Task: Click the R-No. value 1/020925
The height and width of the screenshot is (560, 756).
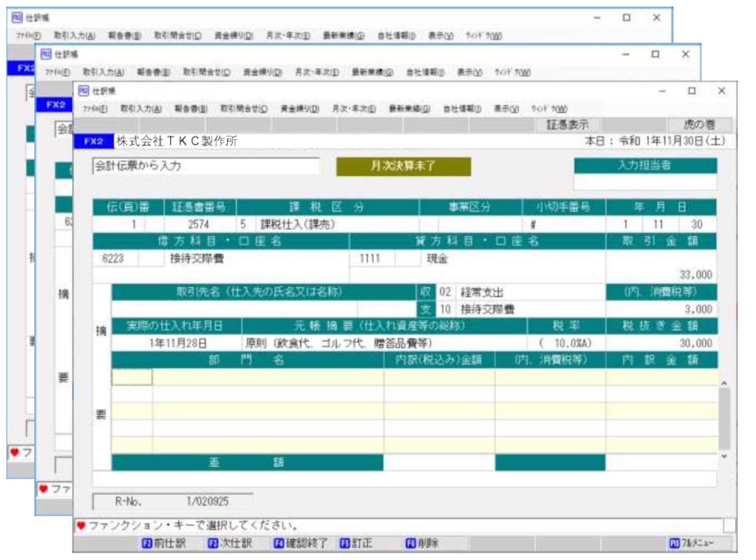Action: pos(207,501)
